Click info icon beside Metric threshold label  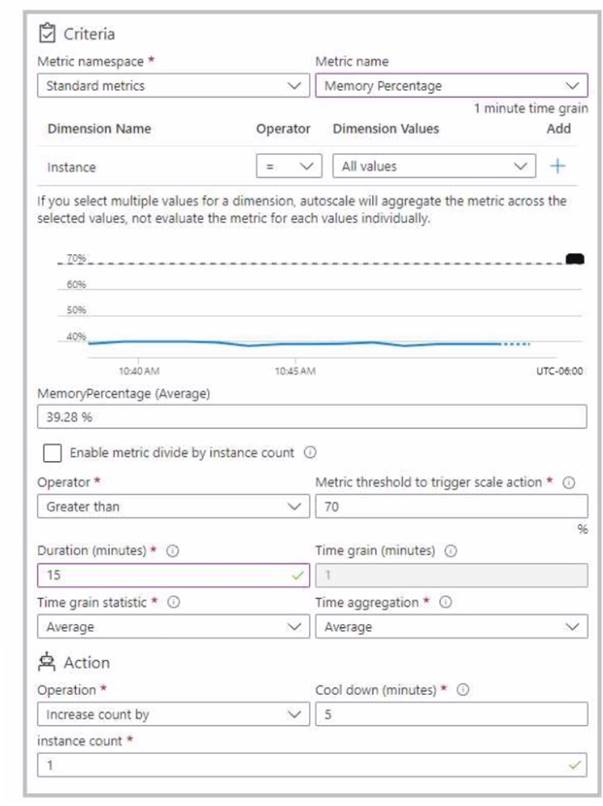[x=569, y=482]
